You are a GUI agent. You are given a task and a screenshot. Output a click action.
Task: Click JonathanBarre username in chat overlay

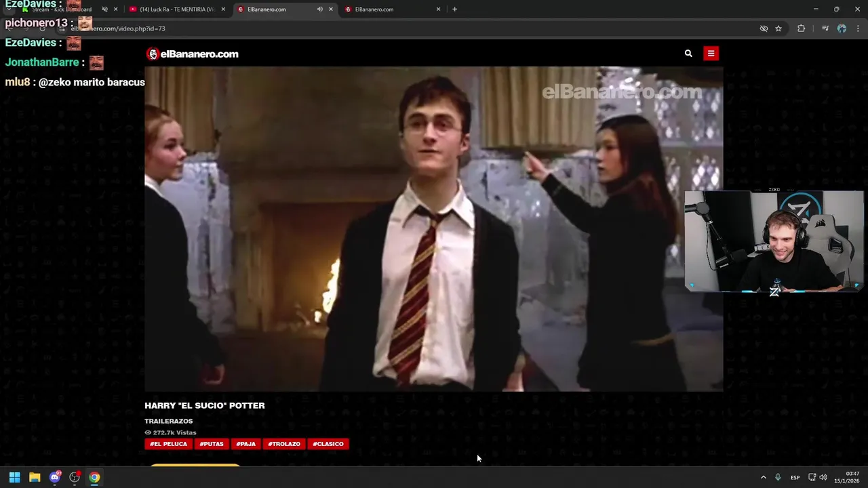[42, 62]
